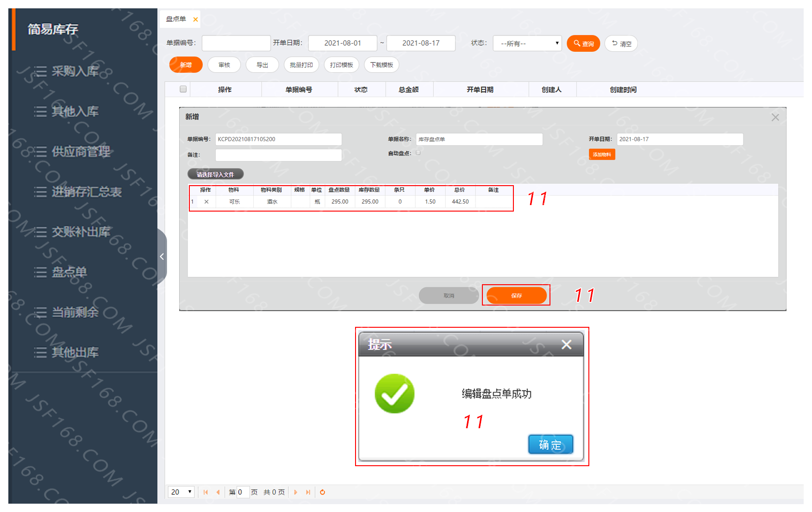Click the 审核 toolbar button
This screenshot has width=812, height=512.
[x=224, y=65]
